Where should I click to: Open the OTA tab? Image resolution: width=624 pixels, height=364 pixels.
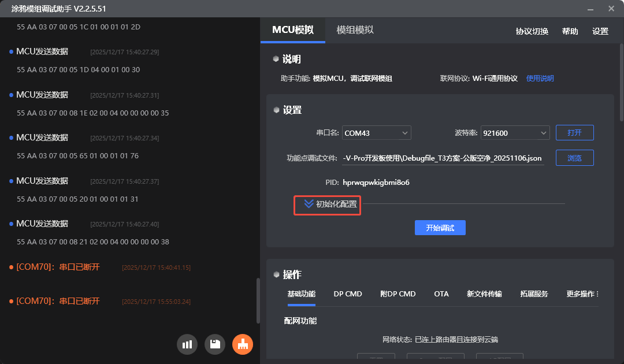tap(441, 294)
